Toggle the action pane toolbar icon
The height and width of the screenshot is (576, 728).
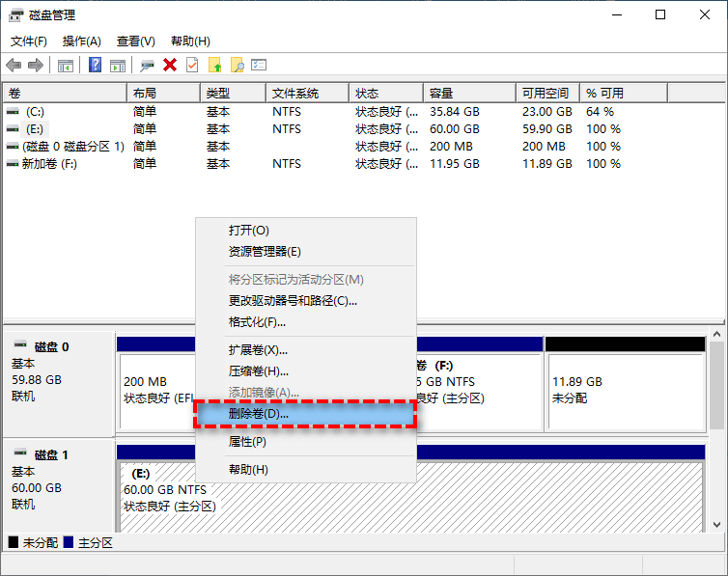click(x=118, y=66)
